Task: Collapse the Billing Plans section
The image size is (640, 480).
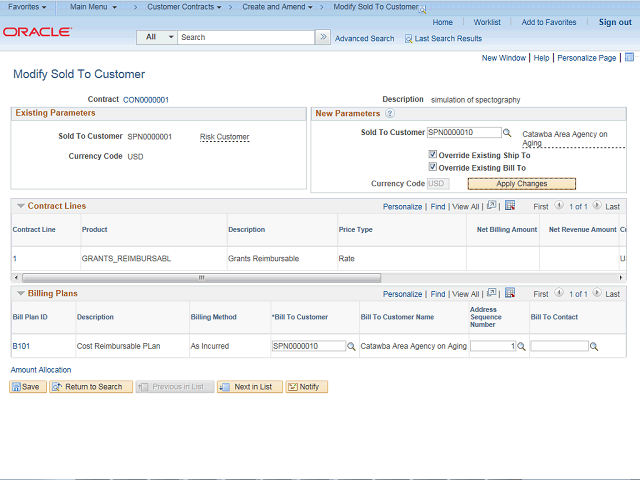Action: coord(21,293)
